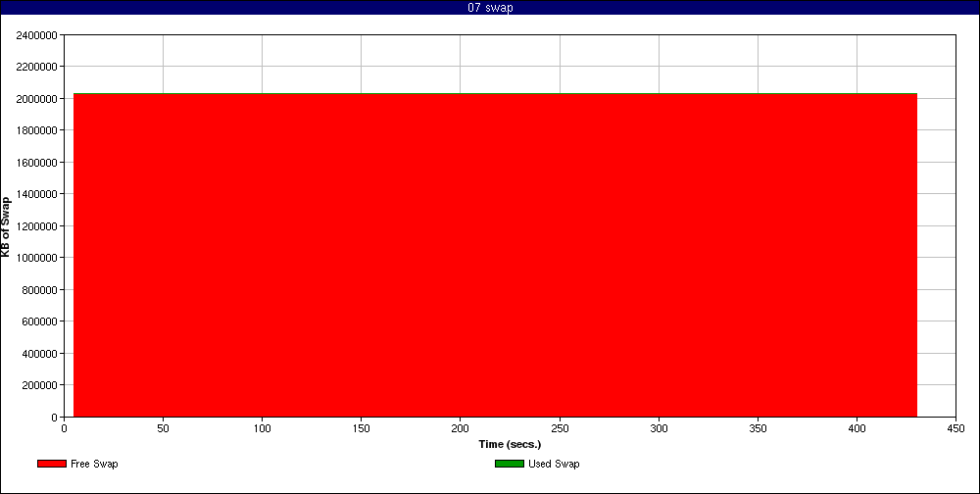The height and width of the screenshot is (494, 980).
Task: Click the 2400000 y-axis value
Action: (x=35, y=35)
